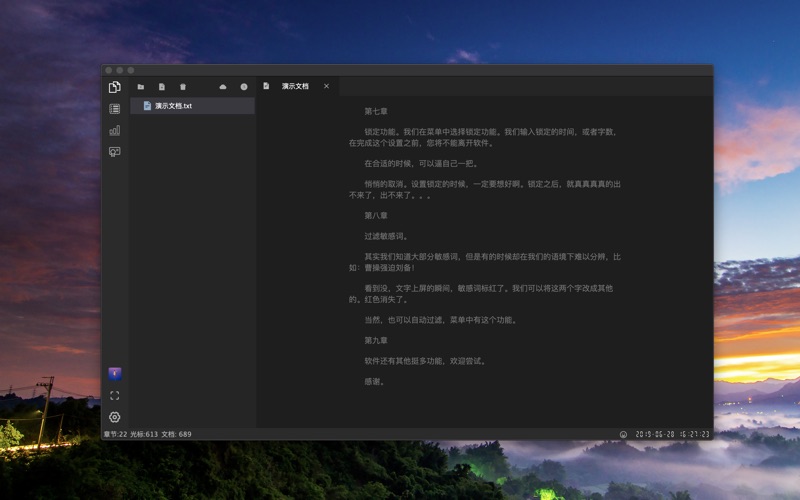Click the trash delete icon
800x500 pixels.
point(183,87)
